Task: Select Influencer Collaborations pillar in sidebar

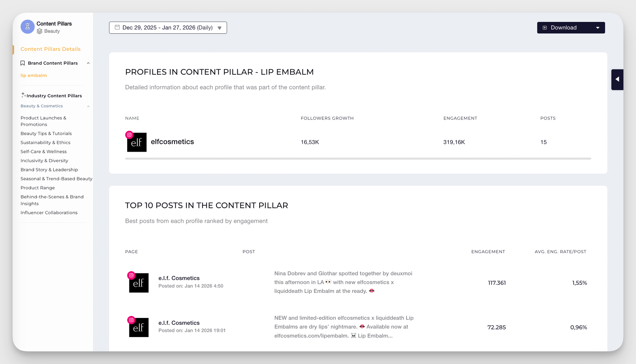Action: click(49, 212)
